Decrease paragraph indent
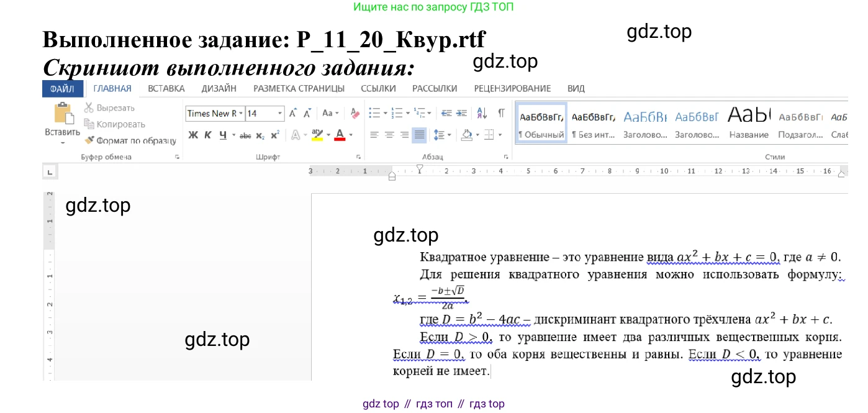The height and width of the screenshot is (413, 868). point(446,113)
